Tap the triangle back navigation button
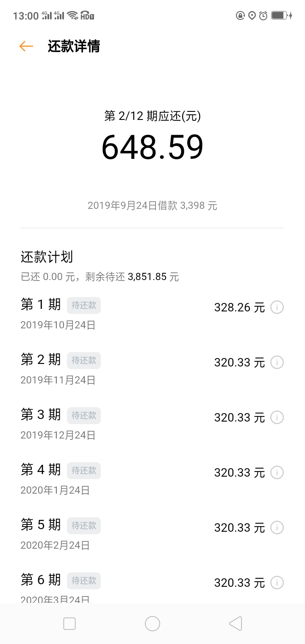The image size is (305, 644). 235,624
